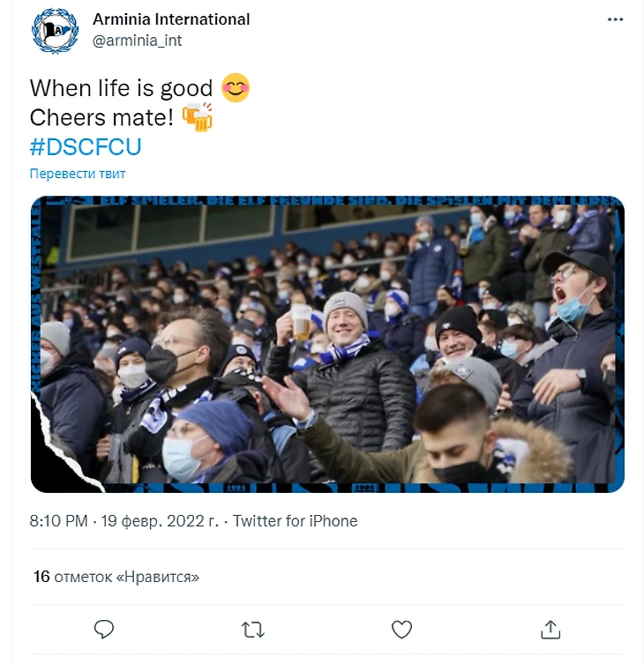Like the tweet with heart icon
This screenshot has width=644, height=664.
[x=401, y=629]
